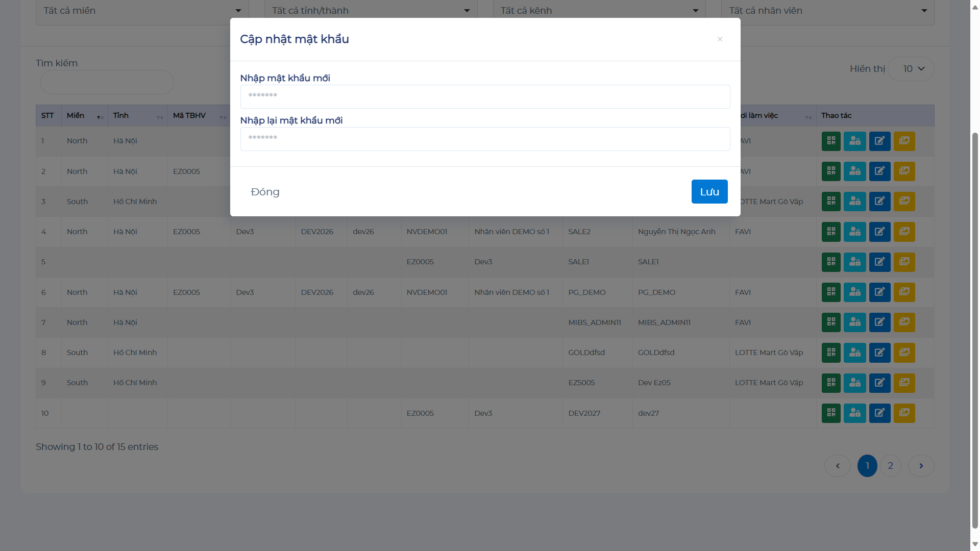This screenshot has height=551, width=980.
Task: Click edit pencil icon in row 8
Action: coord(879,353)
